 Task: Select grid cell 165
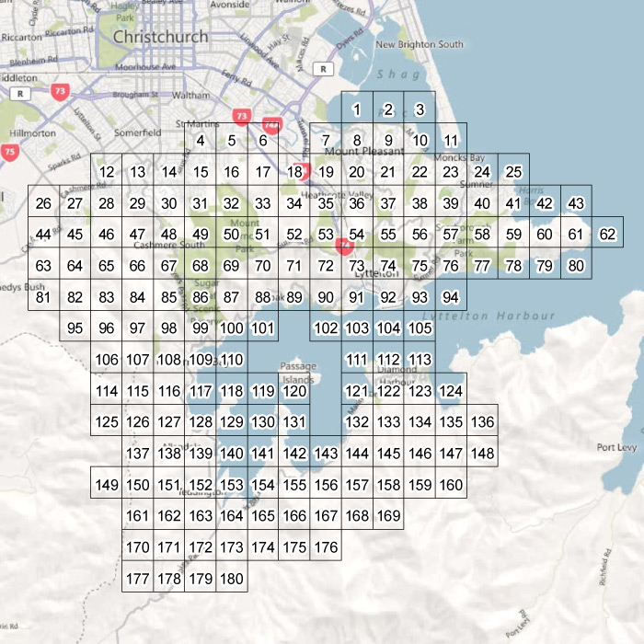pyautogui.click(x=263, y=513)
